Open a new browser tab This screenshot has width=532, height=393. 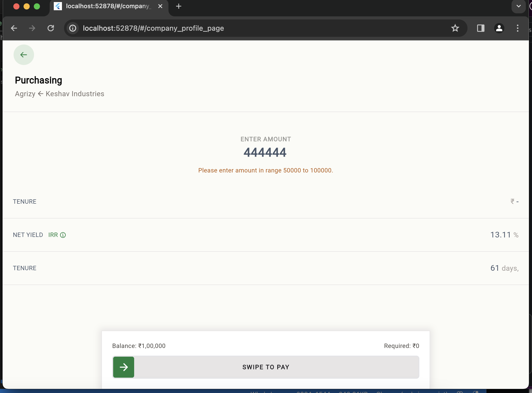[179, 6]
